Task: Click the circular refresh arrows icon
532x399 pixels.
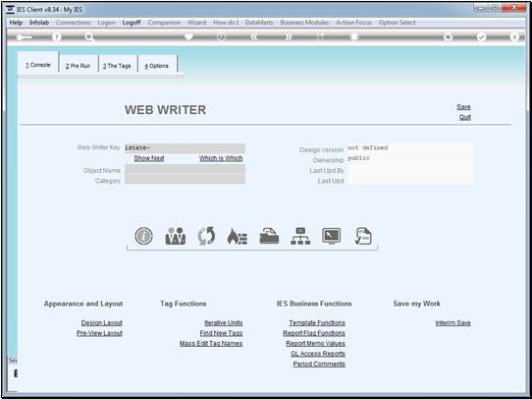Action: (x=206, y=236)
